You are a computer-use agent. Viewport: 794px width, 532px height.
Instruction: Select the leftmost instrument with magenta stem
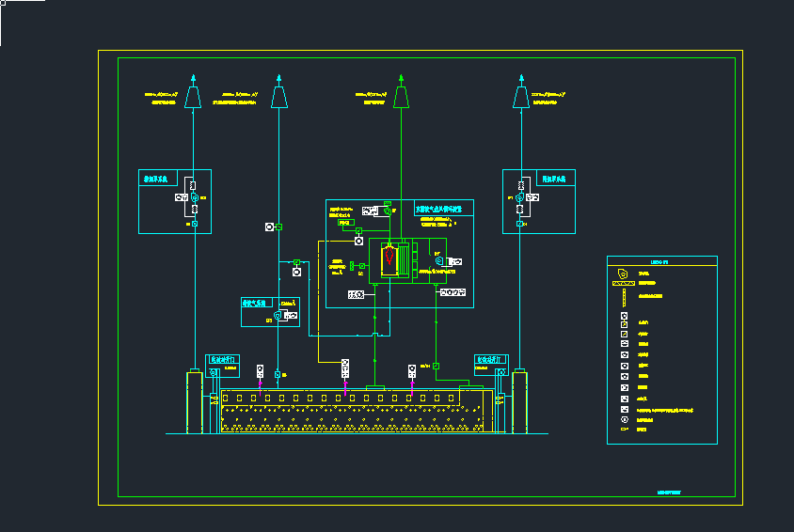coord(261,372)
